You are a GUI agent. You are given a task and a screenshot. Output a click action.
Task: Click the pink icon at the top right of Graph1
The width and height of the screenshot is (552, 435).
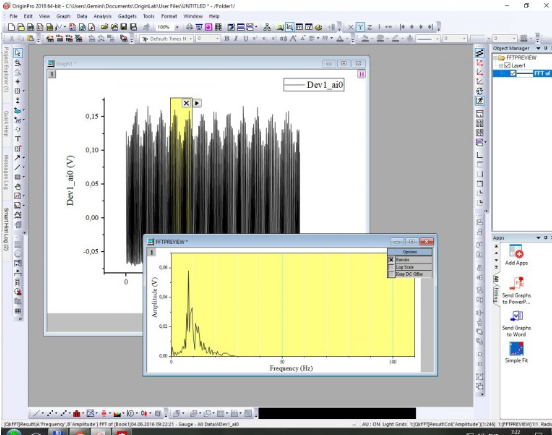click(x=362, y=74)
